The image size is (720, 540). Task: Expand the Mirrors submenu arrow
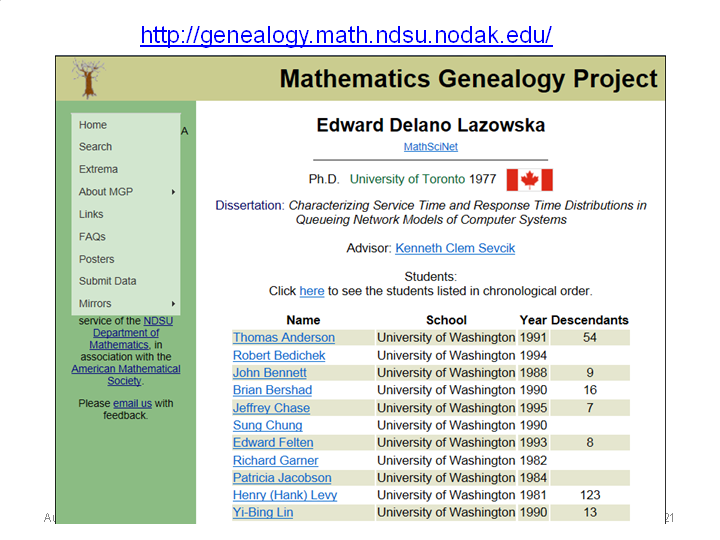coord(173,304)
